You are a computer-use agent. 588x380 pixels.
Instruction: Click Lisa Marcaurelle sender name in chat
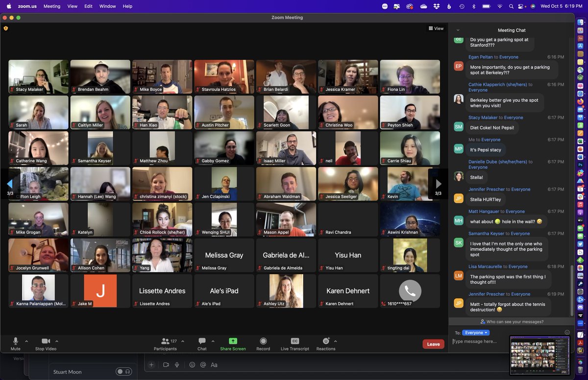coord(485,267)
